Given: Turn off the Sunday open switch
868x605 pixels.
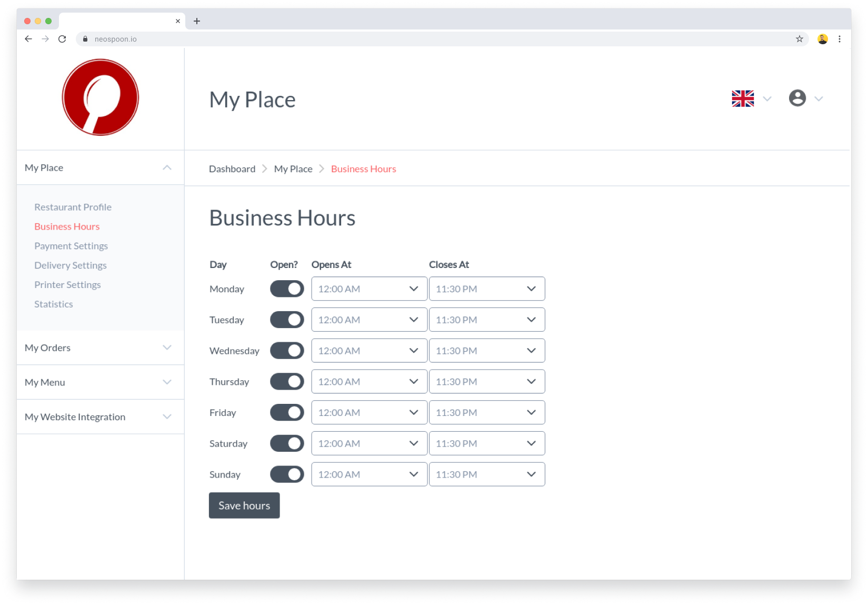Looking at the screenshot, I should pos(287,474).
